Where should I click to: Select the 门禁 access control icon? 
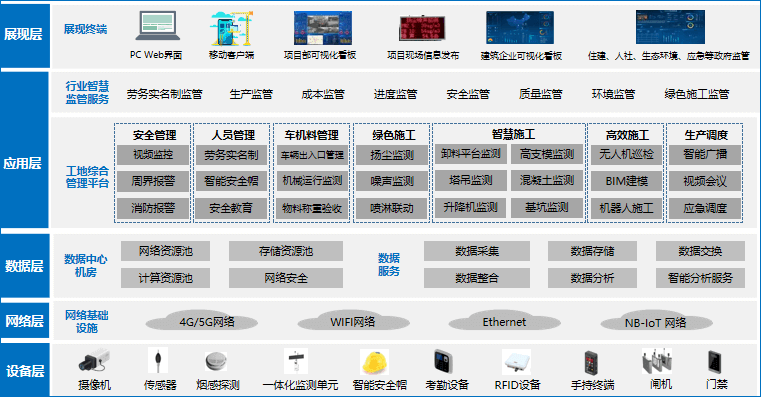coord(714,362)
